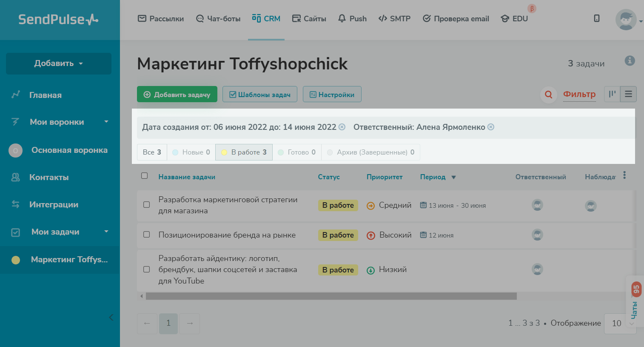This screenshot has height=347, width=644.
Task: Click the Добавить задачу button
Action: coord(177,95)
